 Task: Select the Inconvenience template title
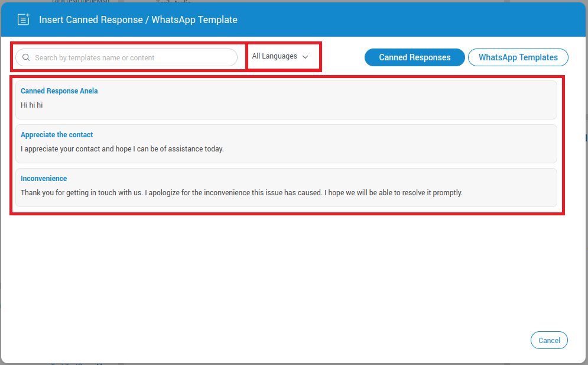point(44,179)
